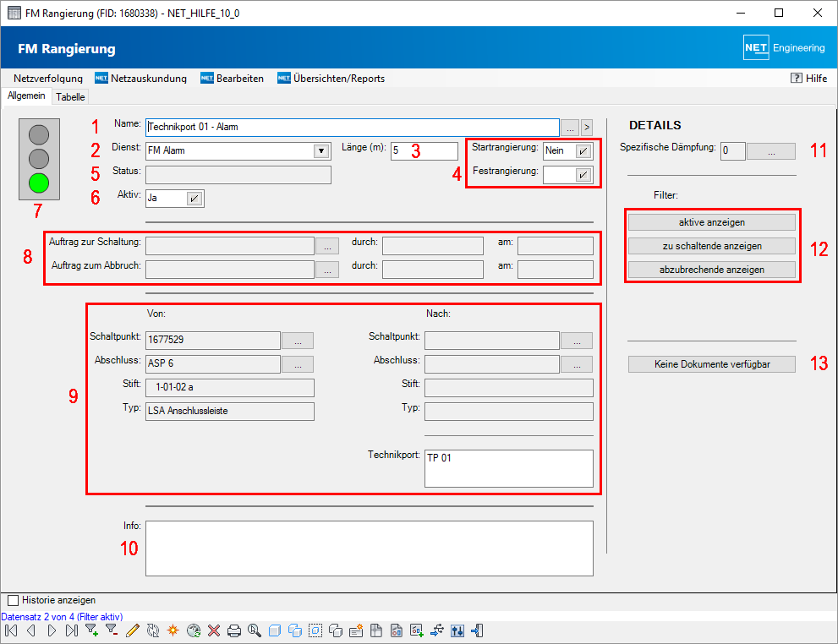The width and height of the screenshot is (838, 644).
Task: Toggle the Startrangierung check button
Action: click(x=583, y=151)
